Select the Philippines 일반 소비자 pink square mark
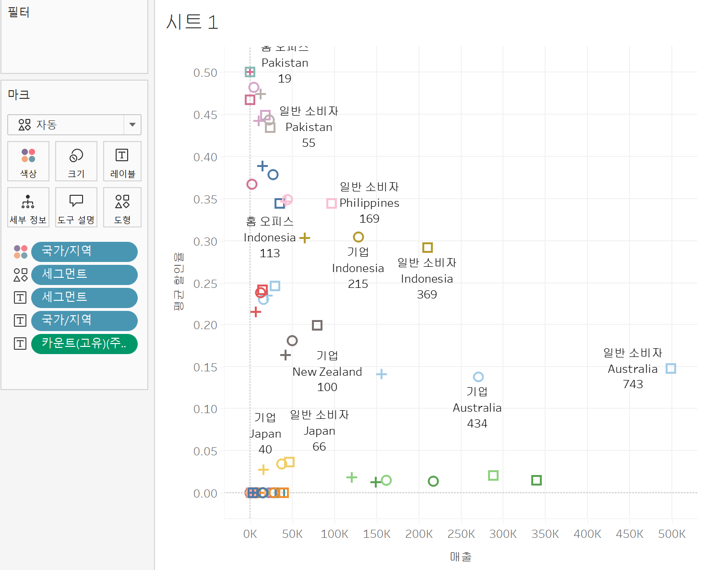Screen dimensions: 728x570 click(x=331, y=203)
